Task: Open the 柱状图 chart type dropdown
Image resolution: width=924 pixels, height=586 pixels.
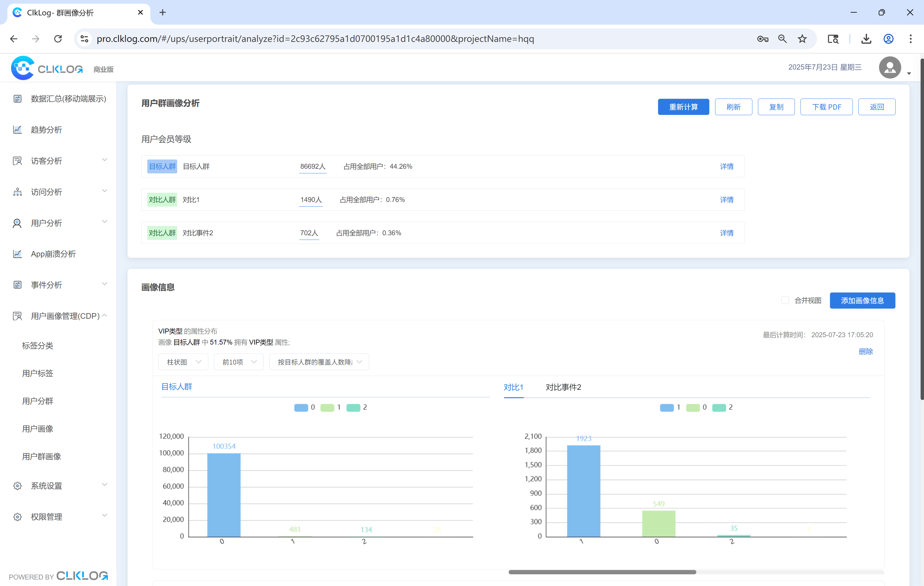Action: point(183,362)
